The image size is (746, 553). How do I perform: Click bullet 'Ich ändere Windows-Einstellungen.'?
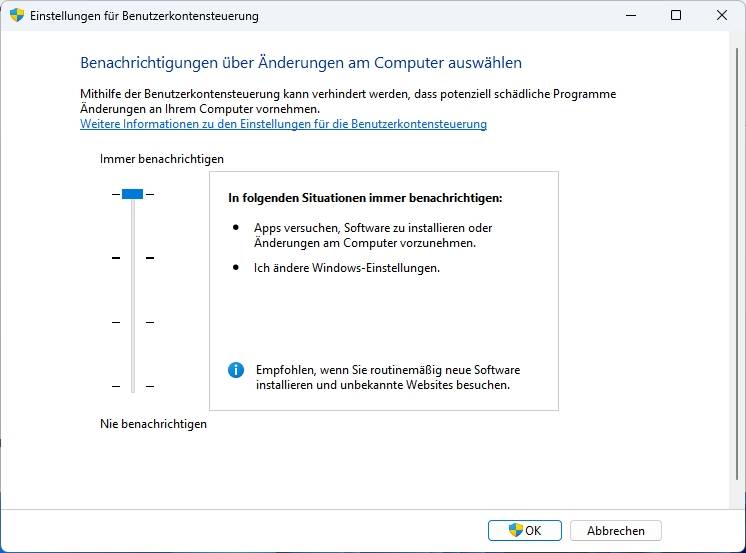tap(346, 268)
